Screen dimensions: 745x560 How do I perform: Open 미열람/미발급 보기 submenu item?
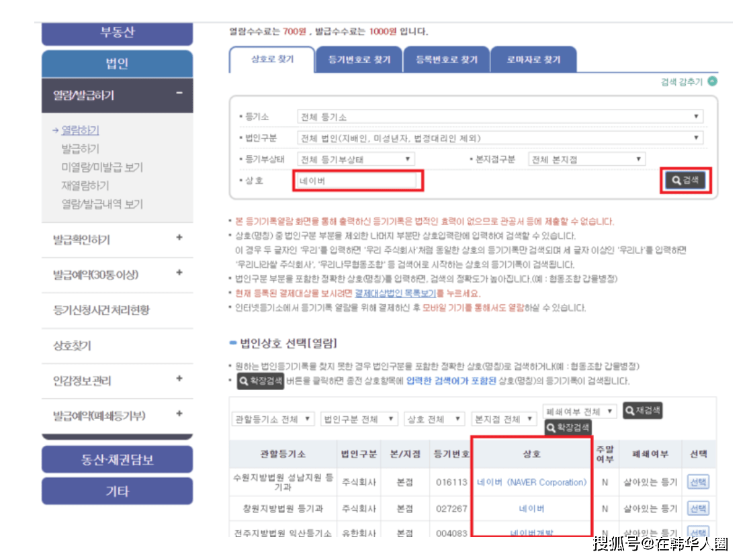click(x=102, y=167)
